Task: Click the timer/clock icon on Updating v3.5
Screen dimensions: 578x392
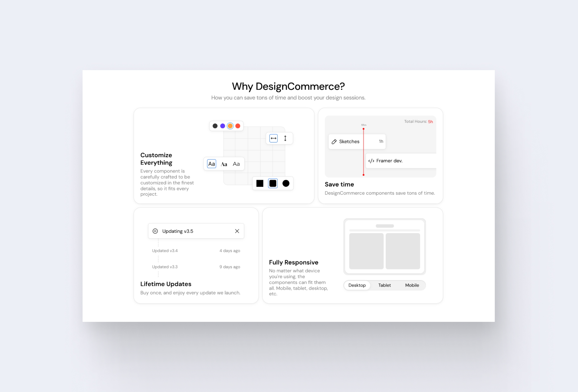Action: [x=155, y=231]
